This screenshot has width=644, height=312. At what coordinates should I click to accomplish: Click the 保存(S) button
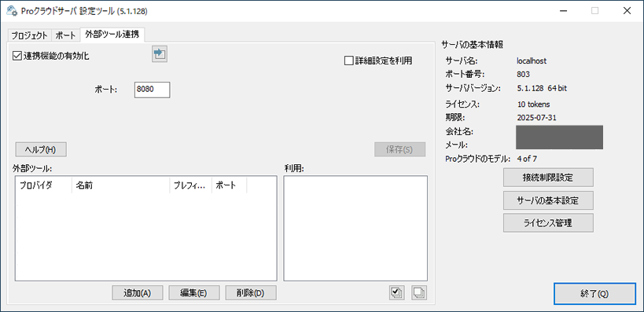[399, 149]
